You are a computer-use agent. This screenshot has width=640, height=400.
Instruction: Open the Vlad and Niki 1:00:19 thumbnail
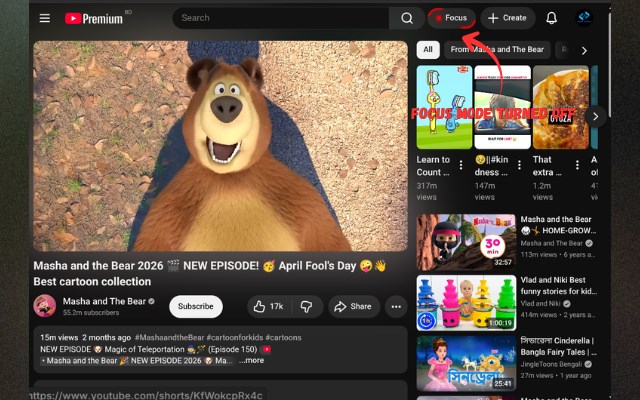coord(466,302)
